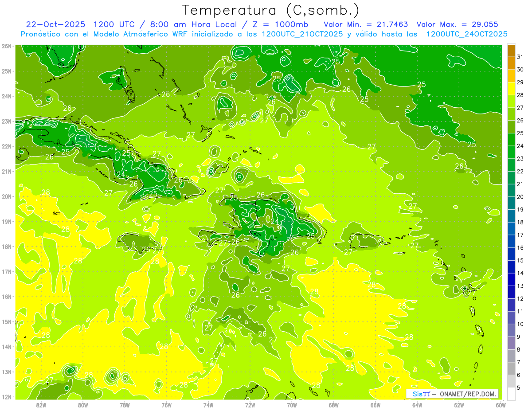Image resolution: width=532 pixels, height=411 pixels.
Task: Click the 20 label on the color scale
Action: tap(520, 197)
